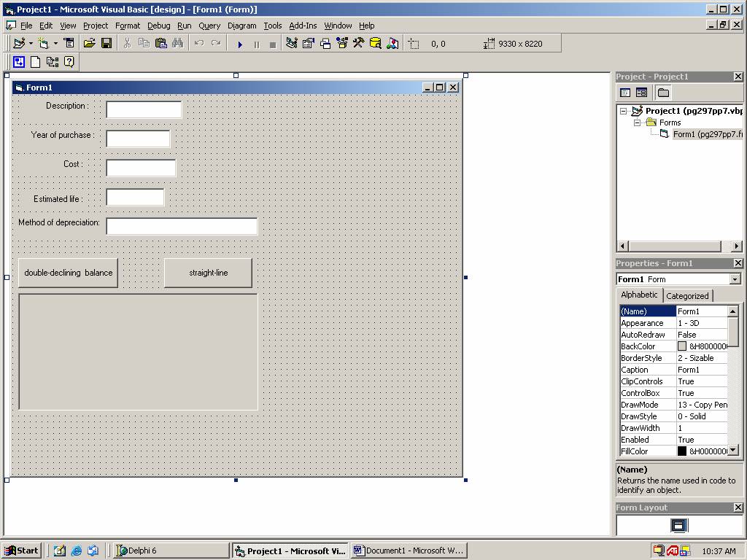The image size is (747, 560).
Task: Click View Code icon in Project panel
Action: (625, 93)
